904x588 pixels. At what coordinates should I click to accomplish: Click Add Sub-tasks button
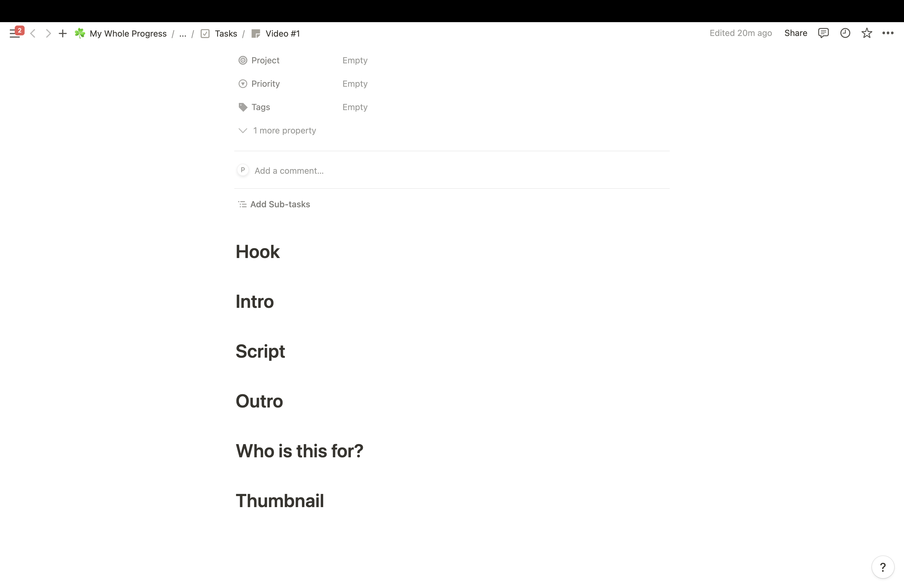click(x=274, y=205)
